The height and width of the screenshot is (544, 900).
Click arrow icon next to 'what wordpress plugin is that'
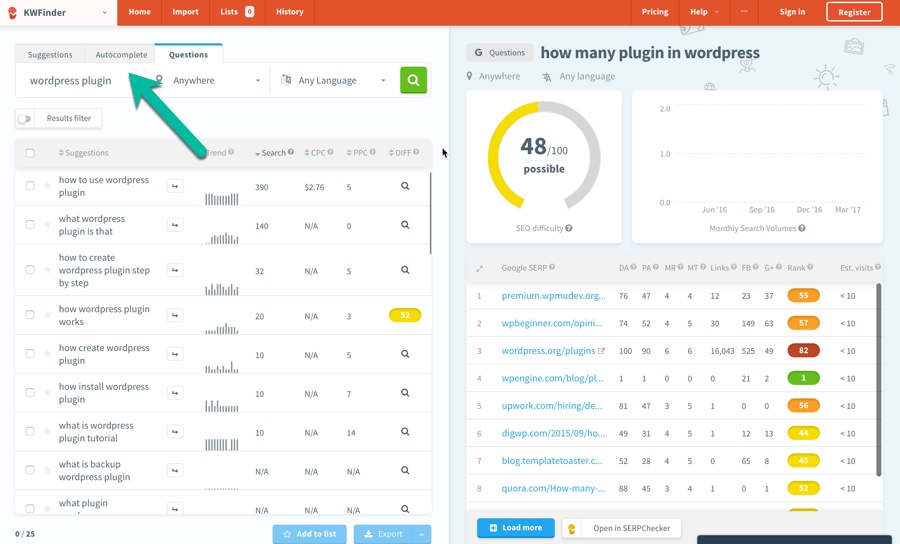[175, 225]
